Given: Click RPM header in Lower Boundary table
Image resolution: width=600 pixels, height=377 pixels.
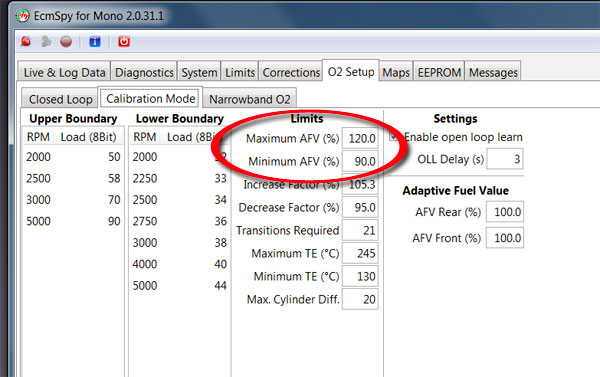Looking at the screenshot, I should click(145, 137).
